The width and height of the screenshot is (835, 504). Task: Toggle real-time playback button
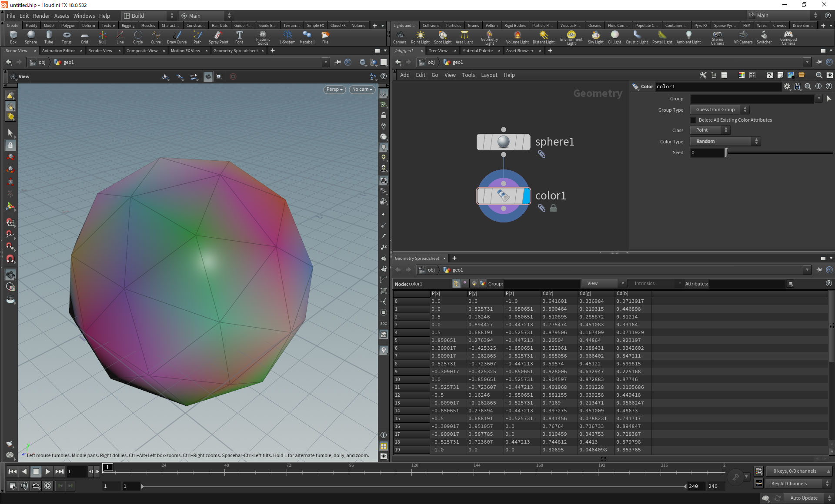pos(48,486)
